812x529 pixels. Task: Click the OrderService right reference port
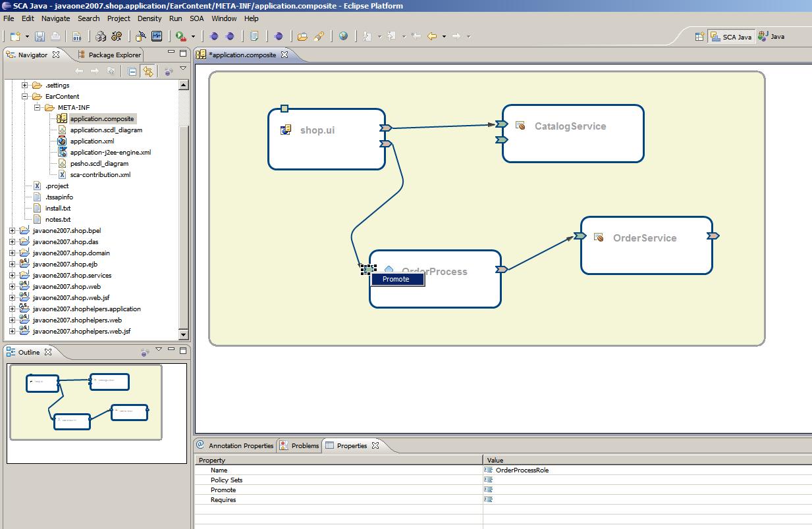click(x=713, y=236)
